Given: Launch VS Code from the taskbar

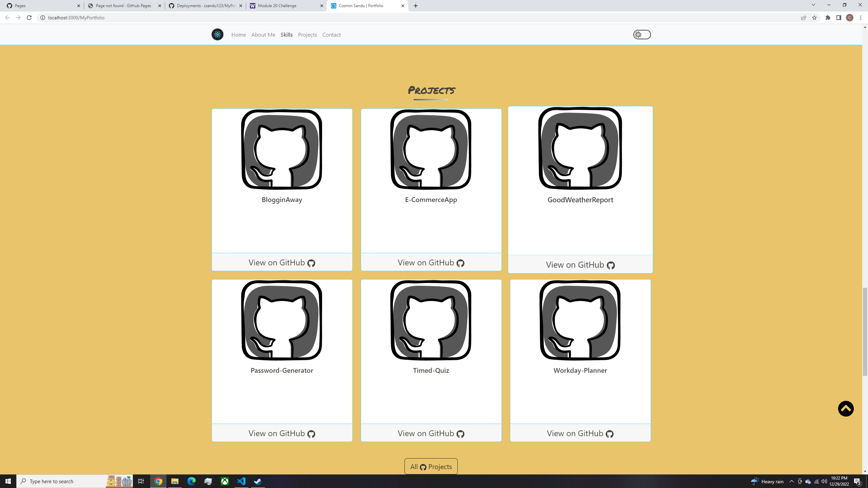Looking at the screenshot, I should click(241, 481).
